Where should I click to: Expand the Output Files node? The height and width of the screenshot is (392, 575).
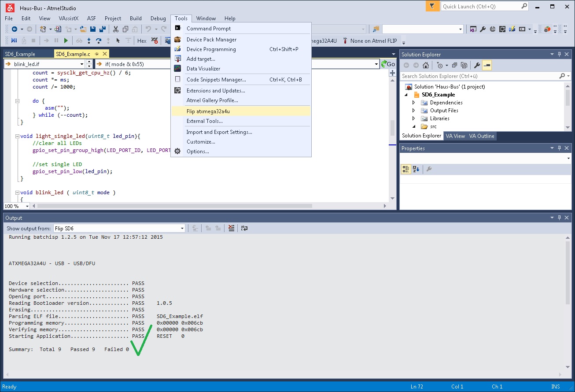tap(413, 111)
